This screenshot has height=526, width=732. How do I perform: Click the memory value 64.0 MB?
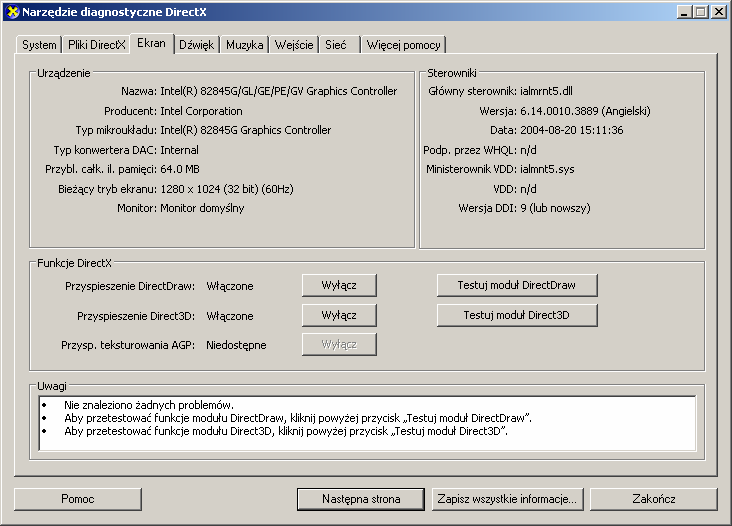pos(180,169)
